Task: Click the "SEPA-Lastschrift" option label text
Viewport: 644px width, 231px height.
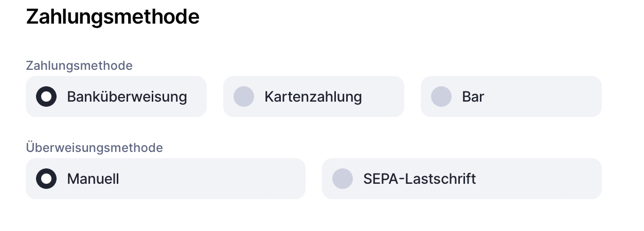Action: pos(419,179)
